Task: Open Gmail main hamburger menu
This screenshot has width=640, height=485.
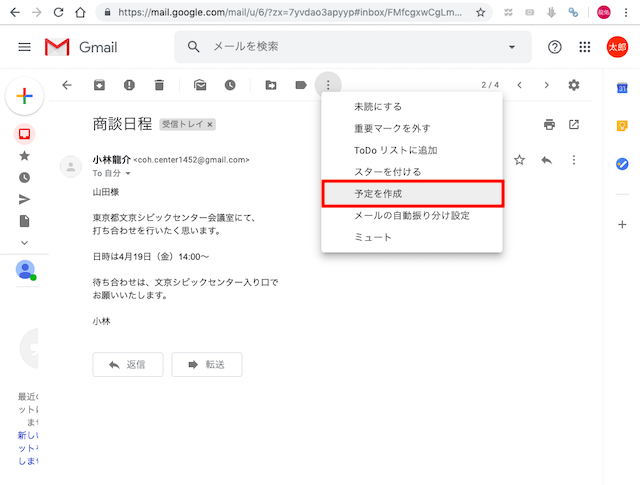Action: tap(24, 47)
